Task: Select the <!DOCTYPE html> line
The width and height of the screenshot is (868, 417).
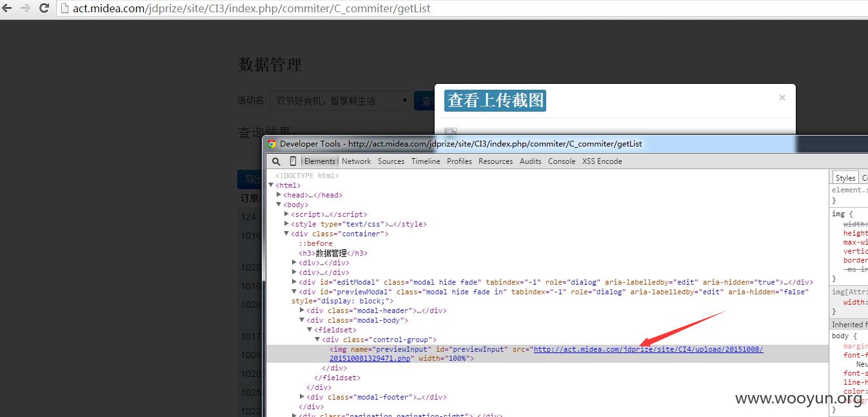Action: tap(306, 176)
